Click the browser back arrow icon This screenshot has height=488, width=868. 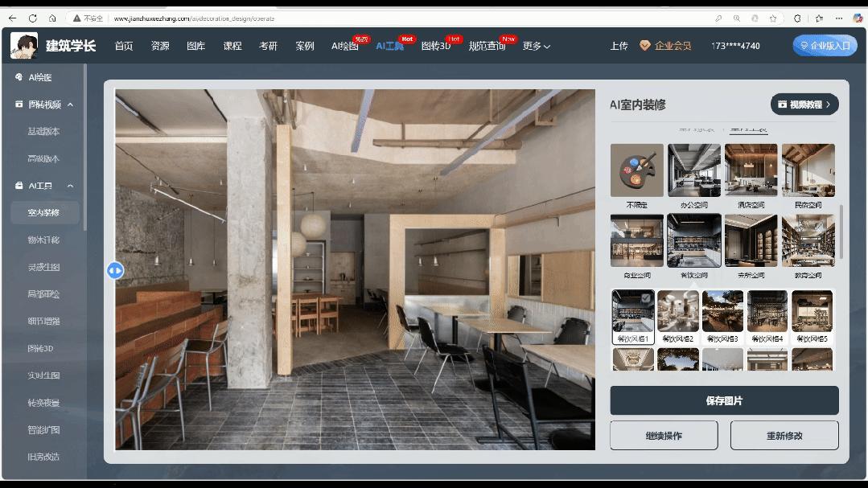[12, 18]
